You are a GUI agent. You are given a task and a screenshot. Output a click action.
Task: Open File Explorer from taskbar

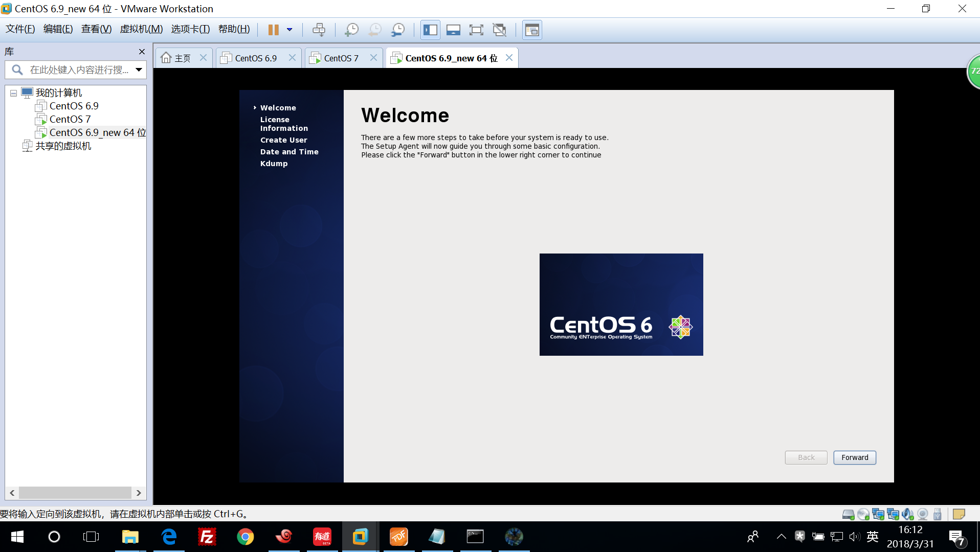[x=130, y=537]
